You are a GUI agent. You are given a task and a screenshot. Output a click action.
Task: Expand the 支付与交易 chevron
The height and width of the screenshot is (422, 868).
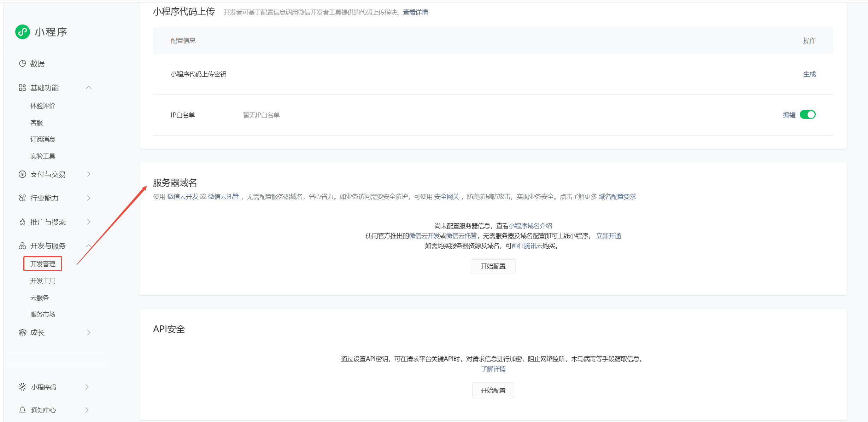coord(89,174)
